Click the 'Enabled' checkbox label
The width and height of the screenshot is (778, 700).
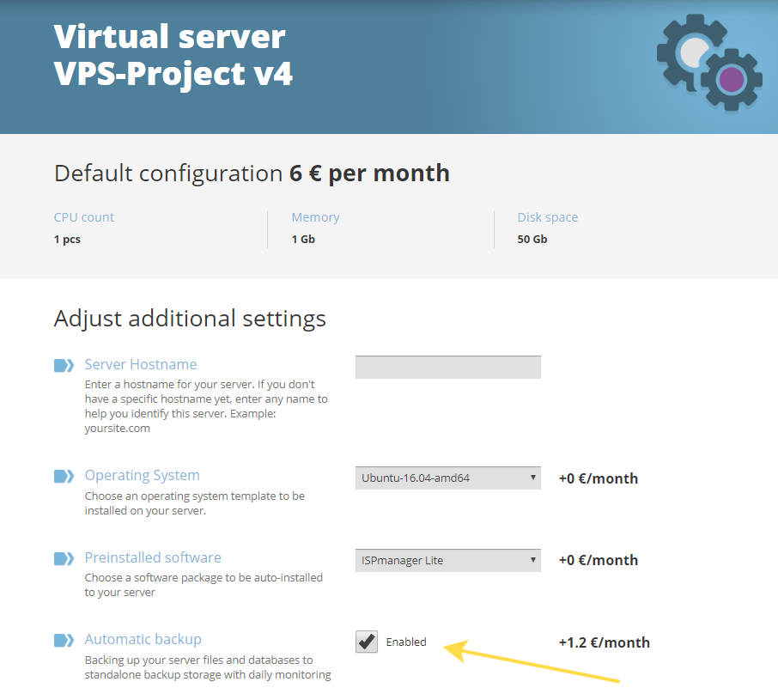click(x=406, y=642)
